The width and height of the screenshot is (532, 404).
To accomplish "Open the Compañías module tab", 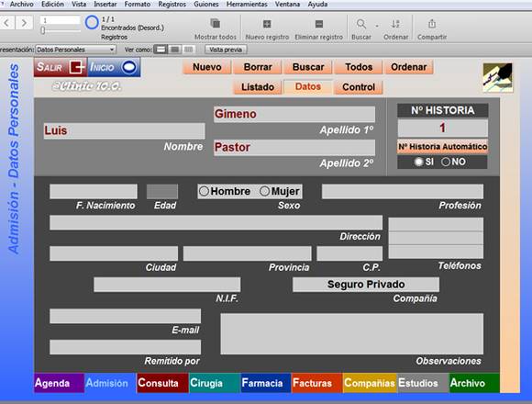I will pos(370,383).
